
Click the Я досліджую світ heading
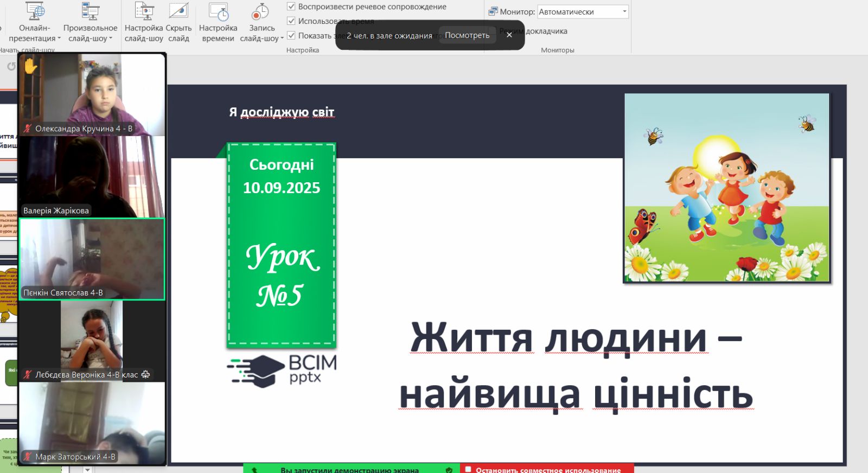point(282,112)
